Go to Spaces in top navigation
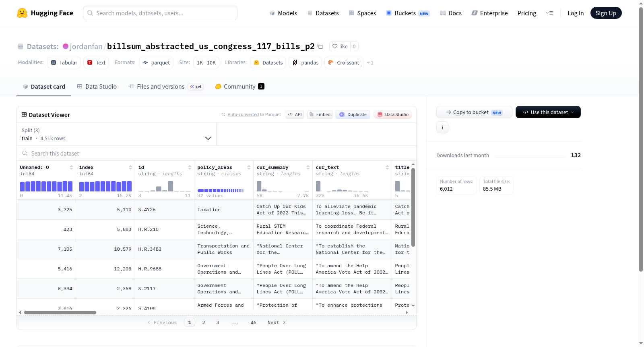This screenshot has height=347, width=644. click(362, 13)
